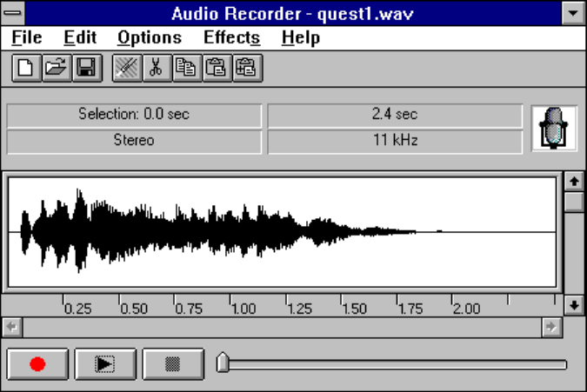
Task: Open the Help menu
Action: 301,37
